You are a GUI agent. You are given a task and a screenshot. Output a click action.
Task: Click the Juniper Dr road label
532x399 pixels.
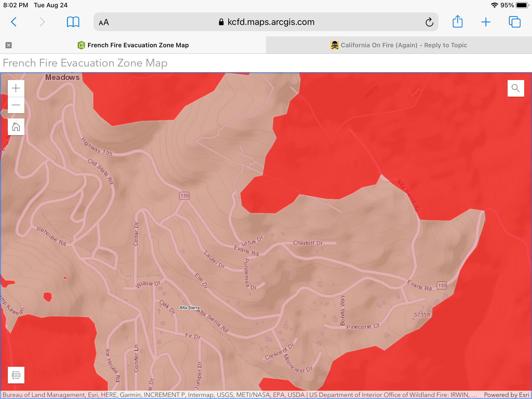(x=198, y=375)
